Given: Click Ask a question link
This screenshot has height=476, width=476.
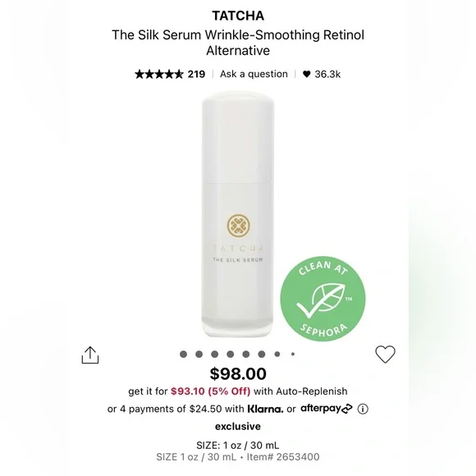Looking at the screenshot, I should 254,74.
